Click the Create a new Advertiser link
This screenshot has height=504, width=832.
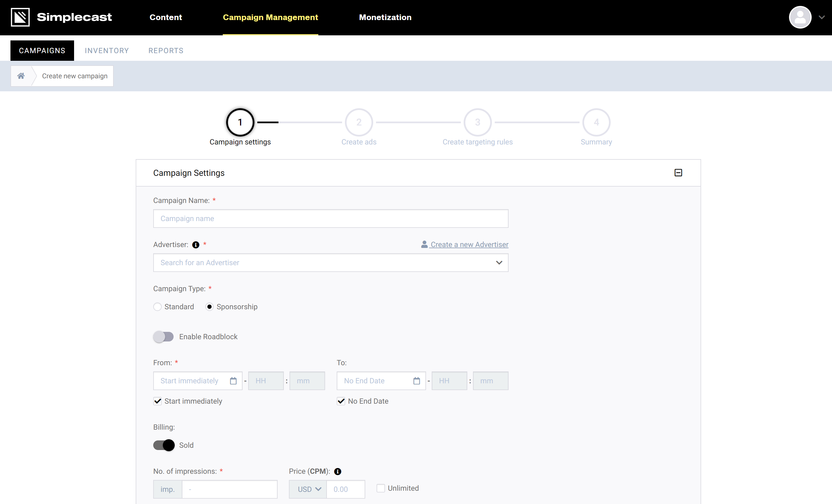coord(469,245)
